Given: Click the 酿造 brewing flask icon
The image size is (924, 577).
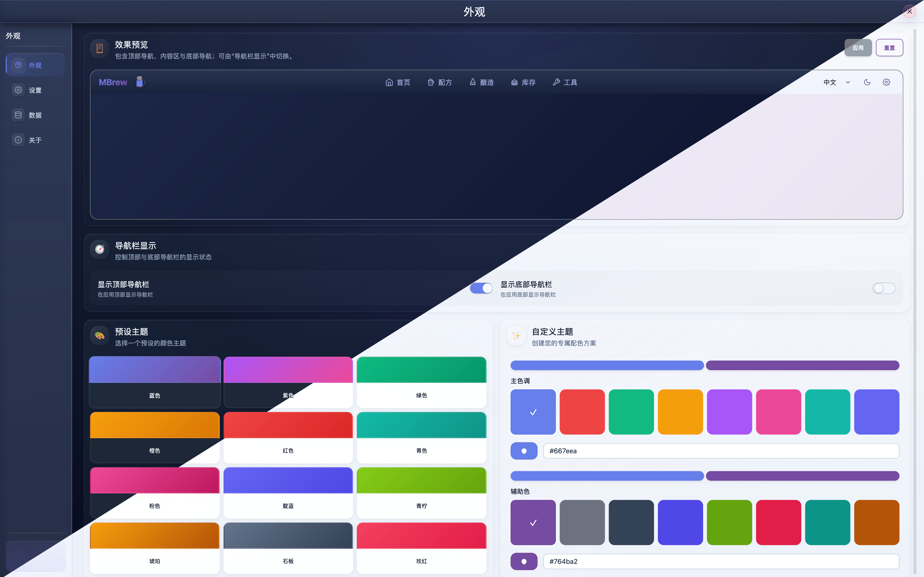Looking at the screenshot, I should (473, 82).
